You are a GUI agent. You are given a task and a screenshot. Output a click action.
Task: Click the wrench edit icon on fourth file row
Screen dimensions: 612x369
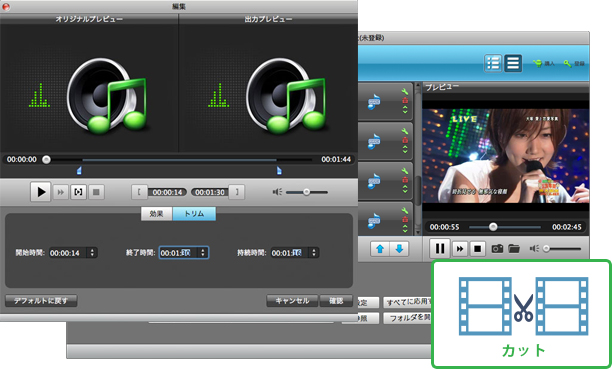[x=405, y=211]
